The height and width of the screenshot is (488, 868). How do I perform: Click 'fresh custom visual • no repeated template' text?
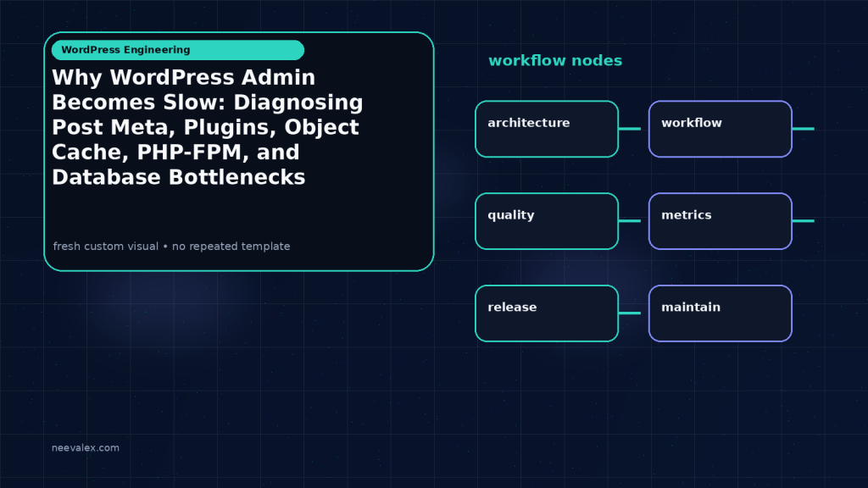click(171, 247)
